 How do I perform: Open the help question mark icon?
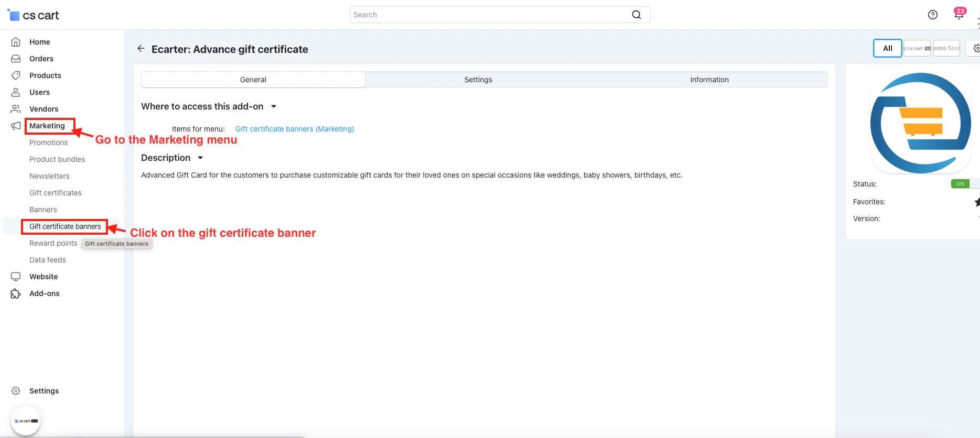coord(932,15)
